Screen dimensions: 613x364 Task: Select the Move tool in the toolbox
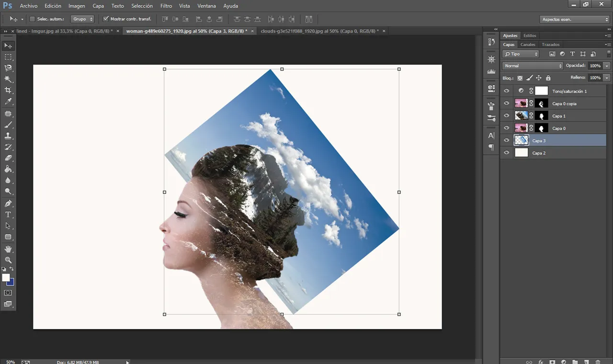8,45
